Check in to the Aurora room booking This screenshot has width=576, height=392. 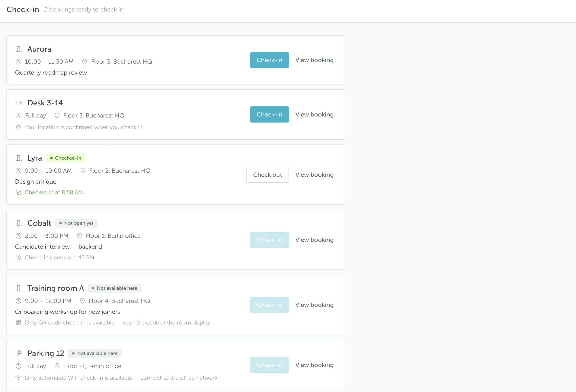point(269,60)
